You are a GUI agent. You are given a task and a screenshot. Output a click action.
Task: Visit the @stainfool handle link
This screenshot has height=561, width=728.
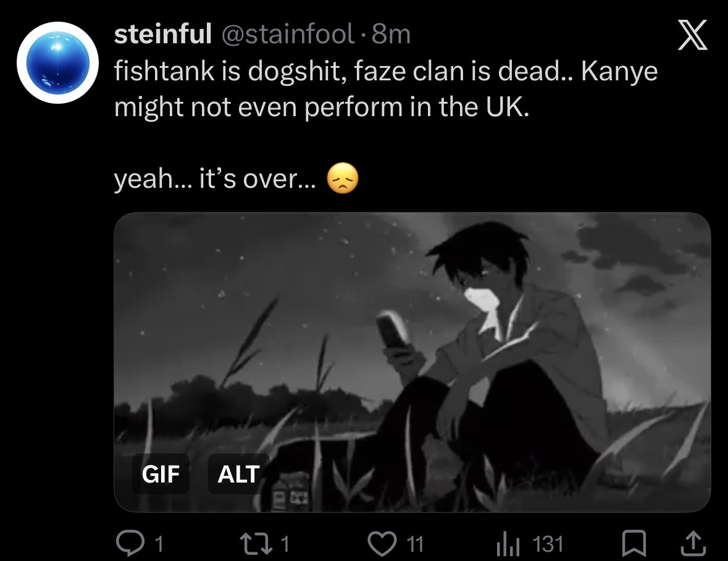point(287,35)
